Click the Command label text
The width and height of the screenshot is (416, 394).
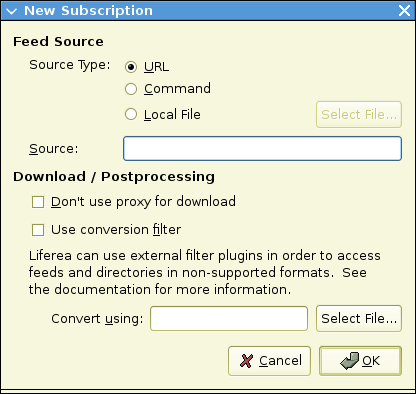(177, 89)
